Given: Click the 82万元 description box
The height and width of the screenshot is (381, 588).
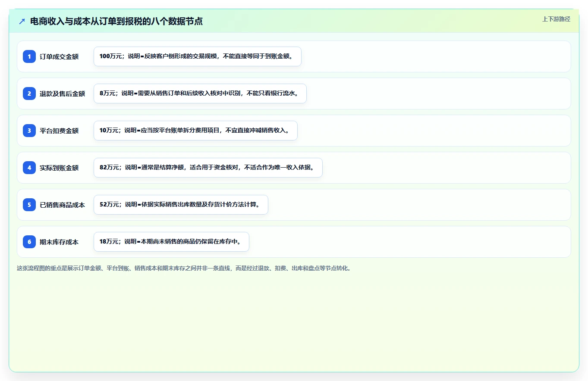Looking at the screenshot, I should pos(208,168).
